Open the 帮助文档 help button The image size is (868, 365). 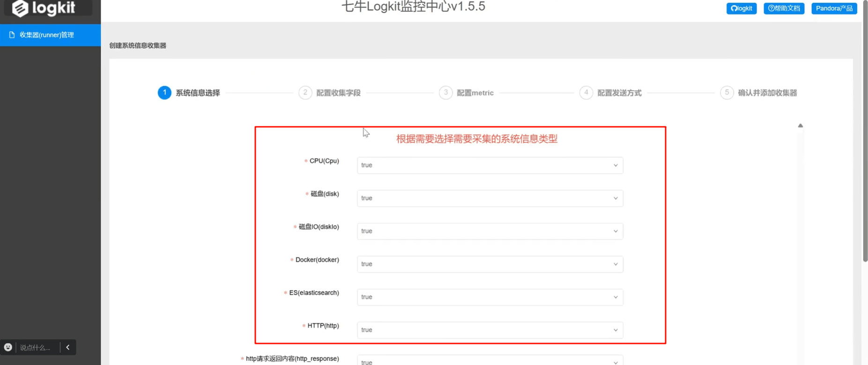click(x=784, y=8)
